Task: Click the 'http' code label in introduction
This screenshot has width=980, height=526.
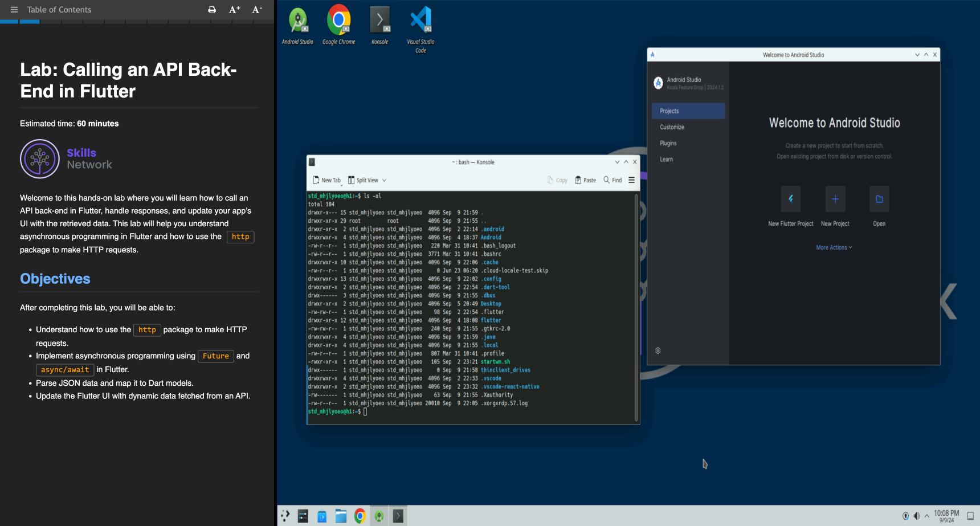Action: pos(240,237)
